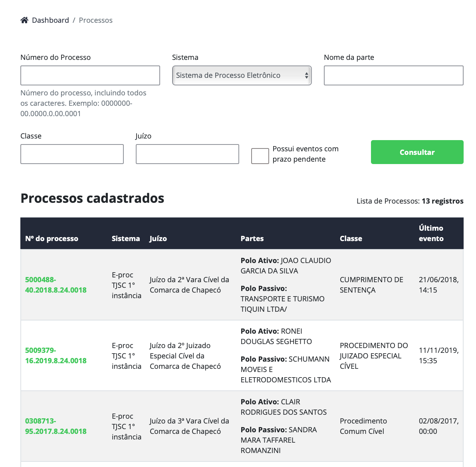This screenshot has height=467, width=476.
Task: Open the Sistema dropdown
Action: tap(242, 75)
